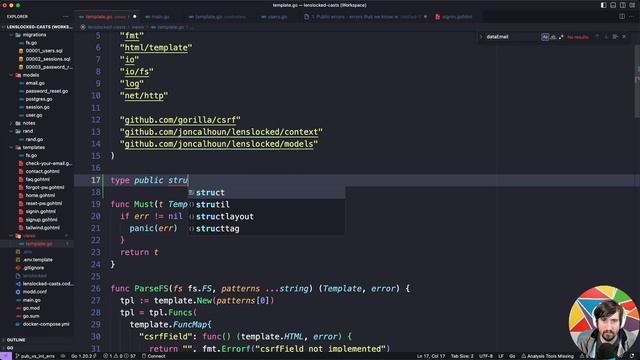Open Explorer views ellipsis menu
This screenshot has height=360, width=640.
(x=65, y=17)
